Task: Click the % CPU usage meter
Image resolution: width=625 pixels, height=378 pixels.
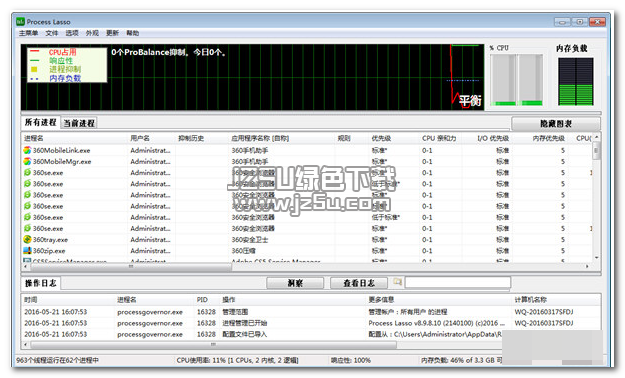Action: 517,80
